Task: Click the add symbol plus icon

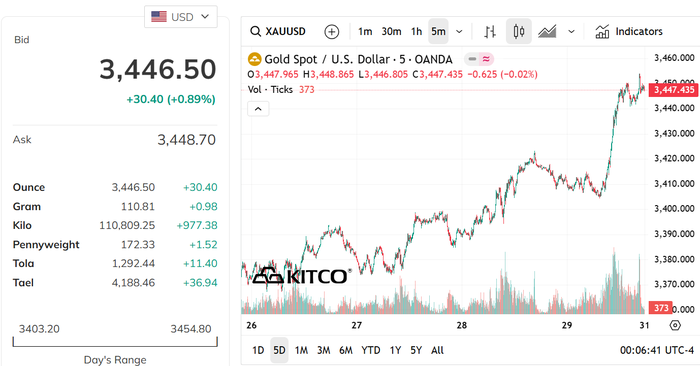Action: click(x=331, y=32)
